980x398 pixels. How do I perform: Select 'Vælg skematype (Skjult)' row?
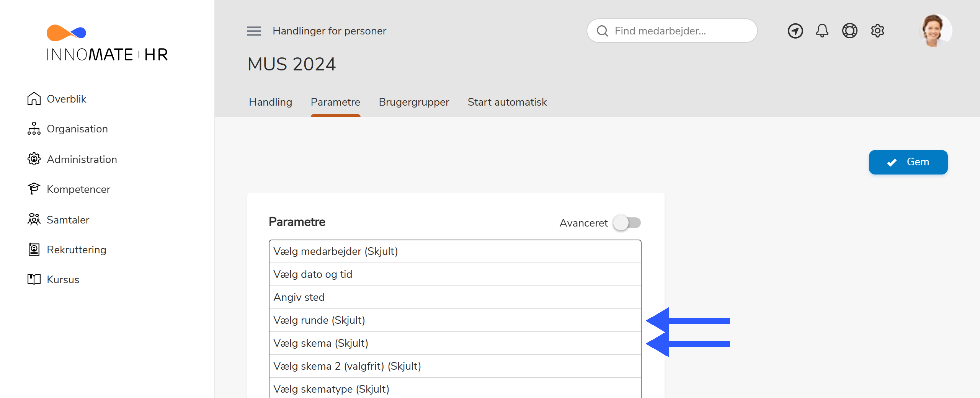point(455,388)
